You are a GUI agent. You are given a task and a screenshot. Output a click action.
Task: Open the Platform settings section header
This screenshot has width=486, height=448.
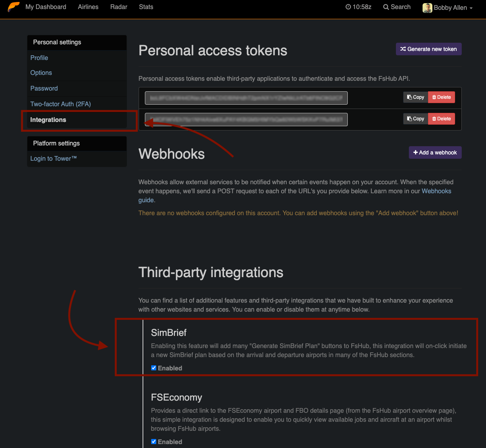click(56, 143)
